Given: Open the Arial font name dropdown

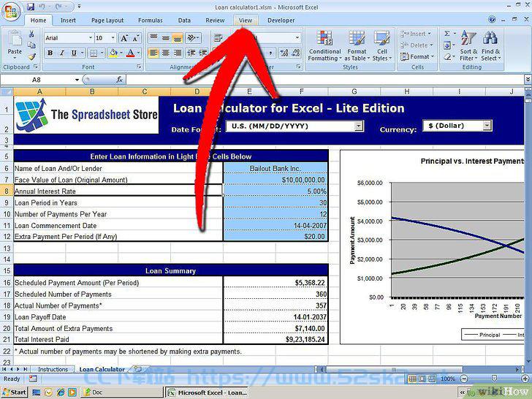Looking at the screenshot, I should coord(91,38).
